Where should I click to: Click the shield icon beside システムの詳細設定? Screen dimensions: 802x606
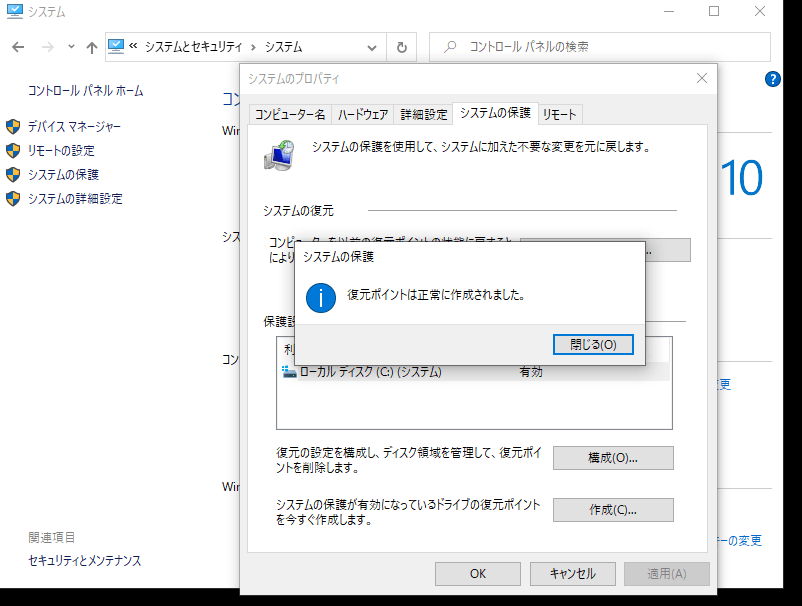13,199
